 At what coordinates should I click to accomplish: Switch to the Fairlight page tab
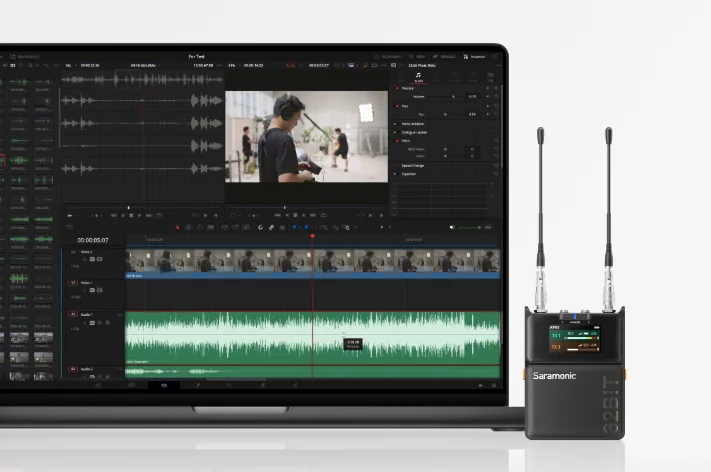tap(263, 385)
